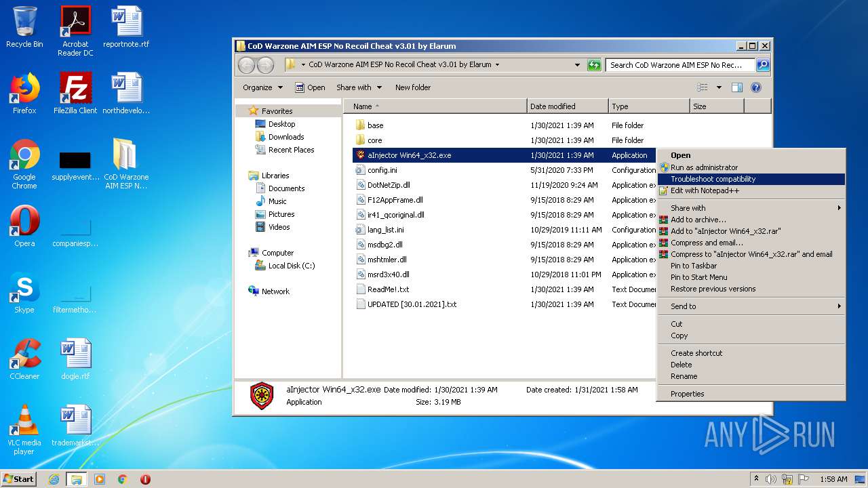Open the Organize dropdown menu

262,87
